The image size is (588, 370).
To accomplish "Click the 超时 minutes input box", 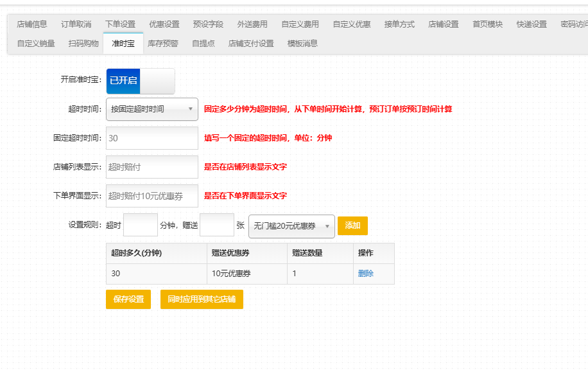I will coord(140,225).
